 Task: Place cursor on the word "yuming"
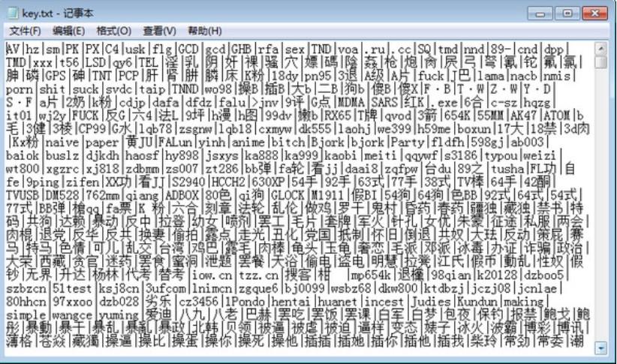click(119, 314)
